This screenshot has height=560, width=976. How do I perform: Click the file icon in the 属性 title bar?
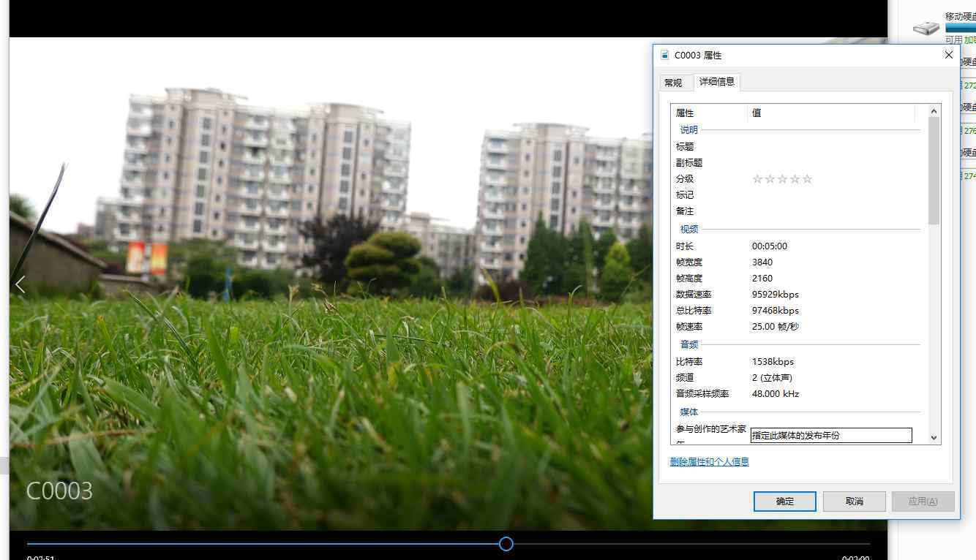(664, 55)
